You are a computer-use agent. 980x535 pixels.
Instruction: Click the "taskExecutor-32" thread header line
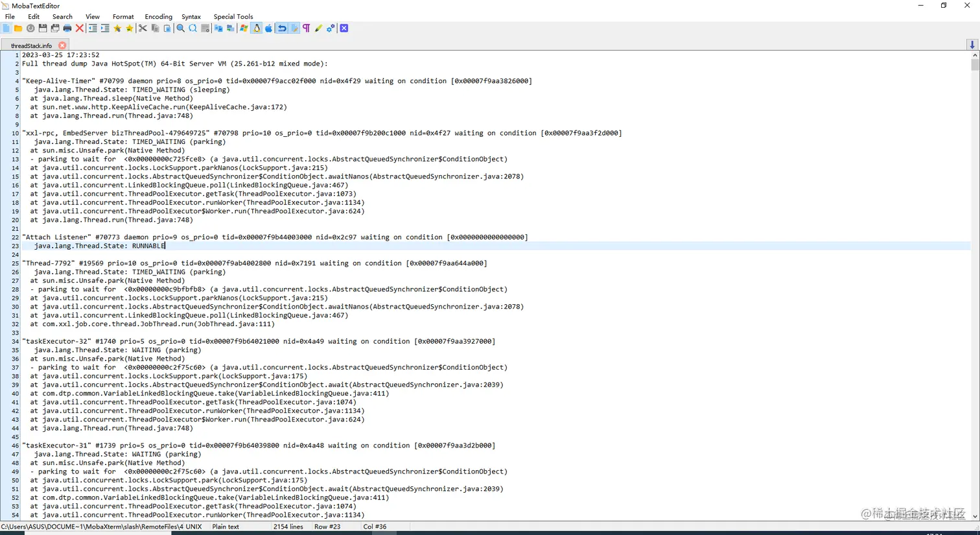pyautogui.click(x=259, y=342)
